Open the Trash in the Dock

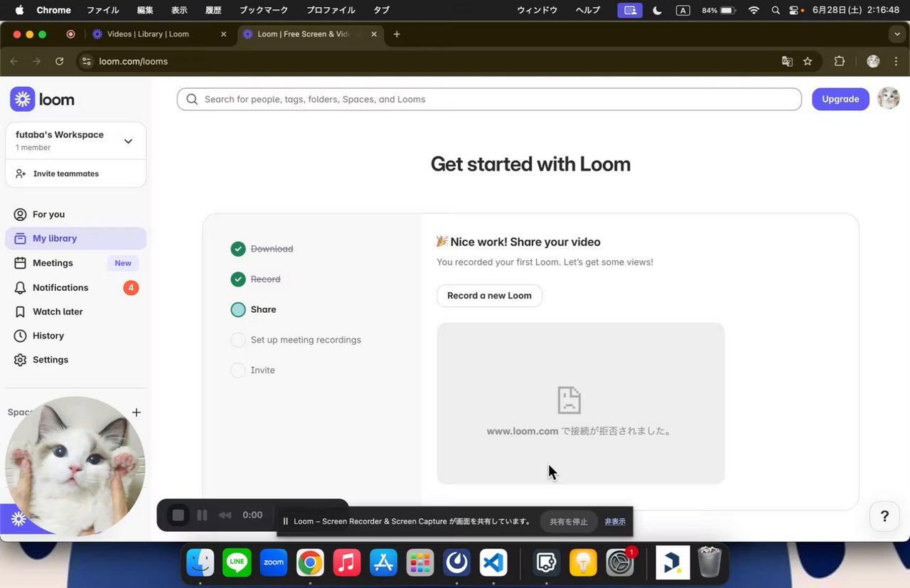click(710, 563)
